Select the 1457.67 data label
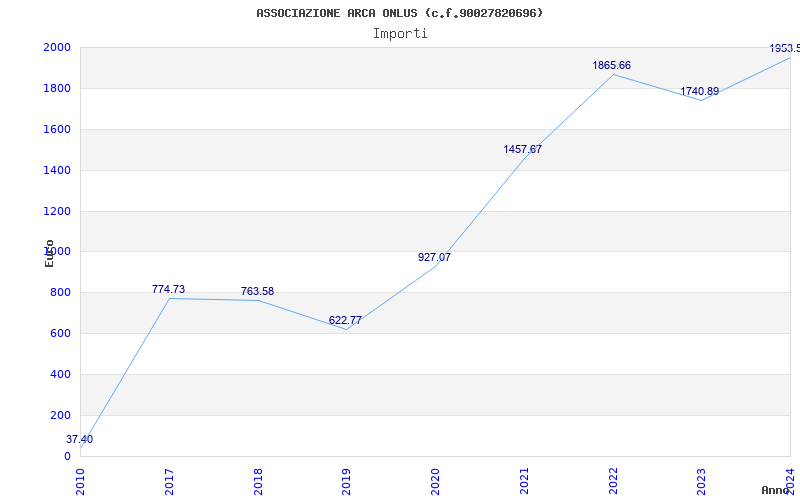 [x=522, y=149]
